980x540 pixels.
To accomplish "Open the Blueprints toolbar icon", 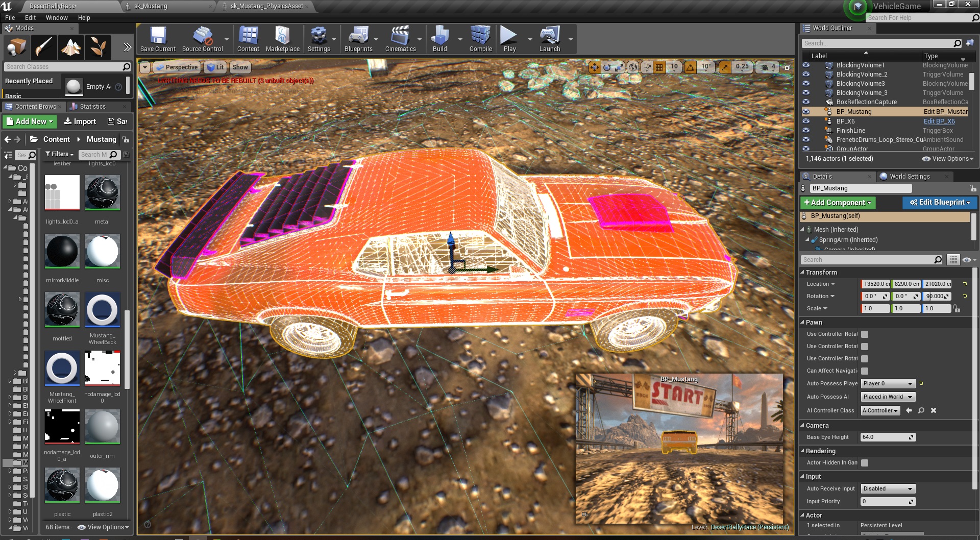I will 358,39.
